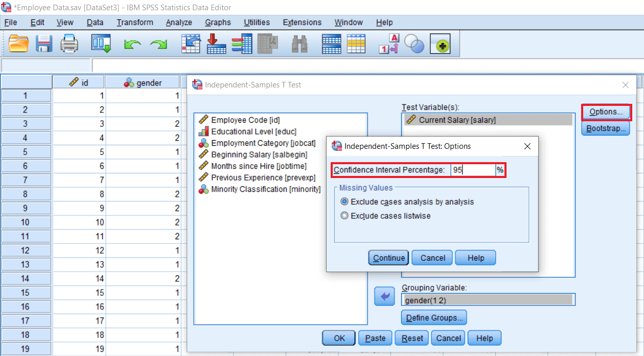Select Minority Classification [minority] variable
Screen dimensions: 644x356
259,189
